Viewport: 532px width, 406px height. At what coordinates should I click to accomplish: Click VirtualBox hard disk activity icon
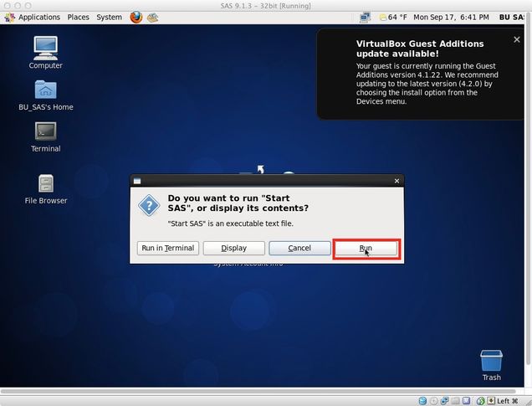tap(422, 401)
